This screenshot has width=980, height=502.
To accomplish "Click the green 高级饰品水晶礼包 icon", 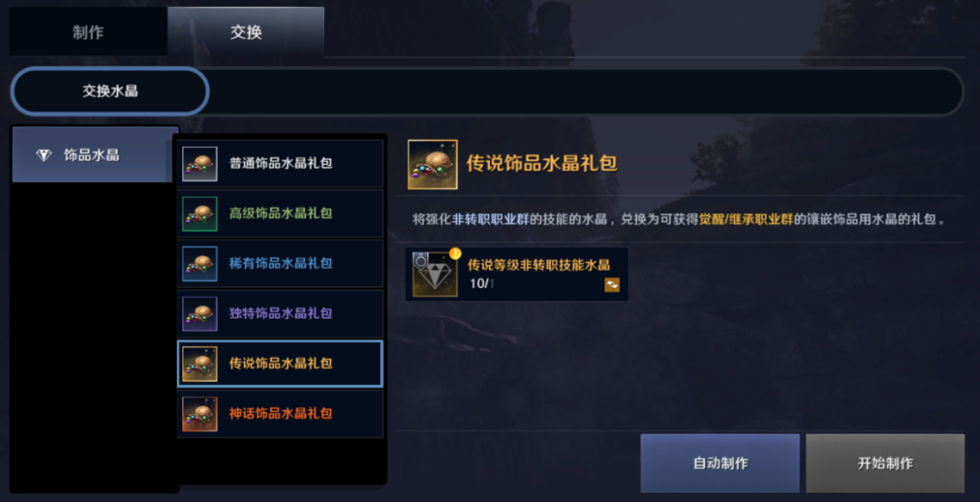I will [200, 214].
